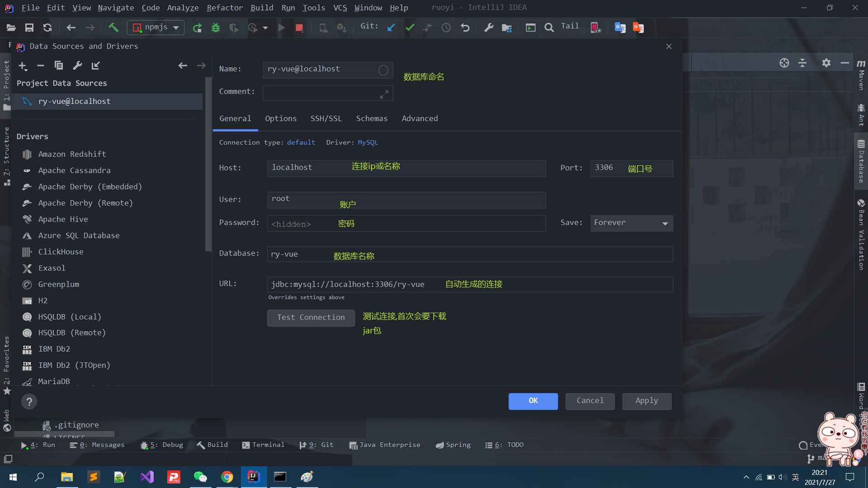This screenshot has width=868, height=488.
Task: Click the help question mark button
Action: pyautogui.click(x=29, y=401)
